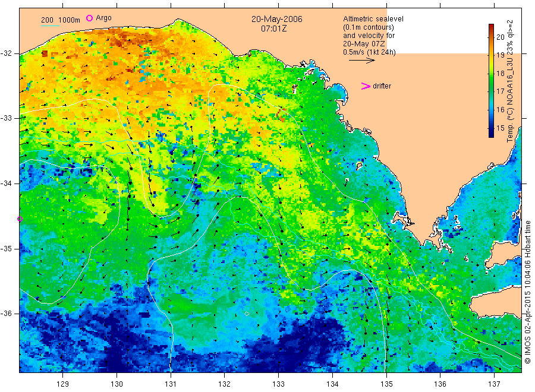Click the longitude label 130

tap(117, 384)
